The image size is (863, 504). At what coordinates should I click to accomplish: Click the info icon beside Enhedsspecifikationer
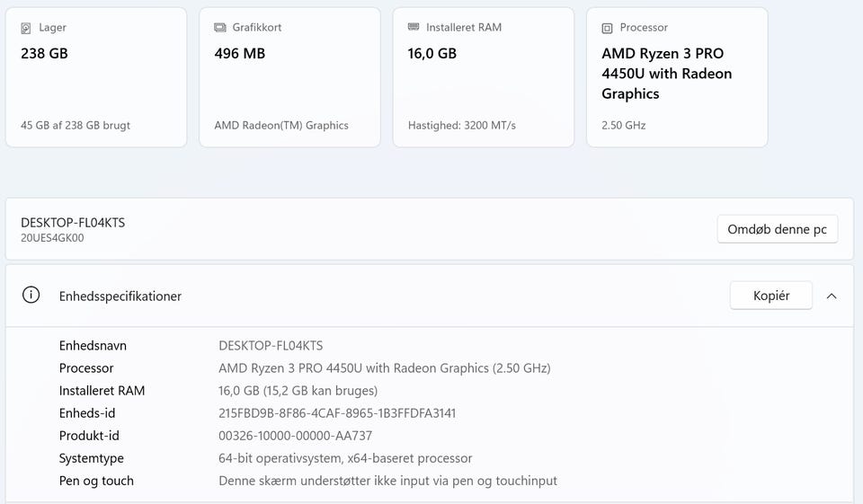point(31,296)
